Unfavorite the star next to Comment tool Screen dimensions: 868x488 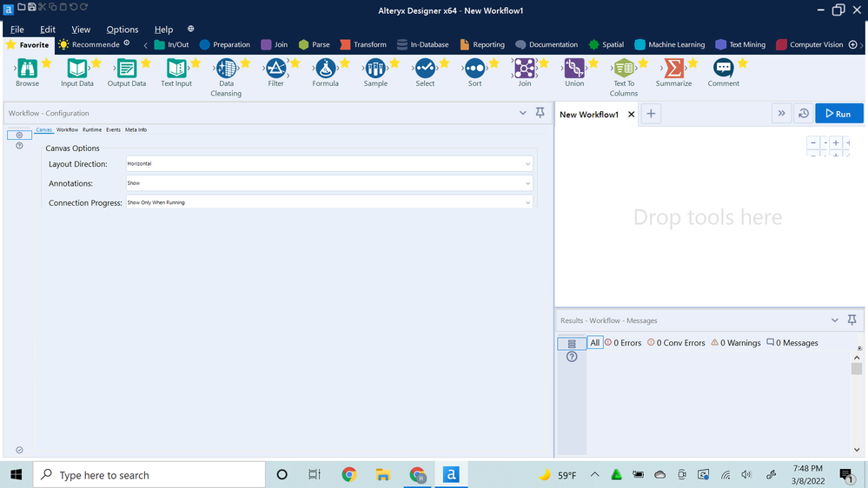point(743,63)
